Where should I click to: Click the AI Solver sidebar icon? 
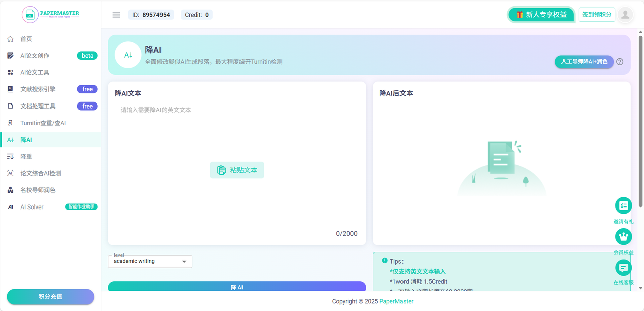10,207
